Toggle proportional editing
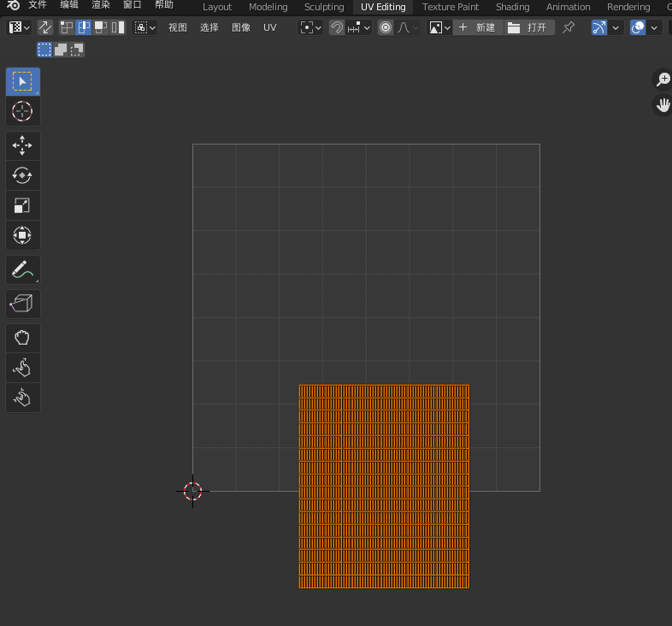Screen dimensions: 672x626 [386, 28]
